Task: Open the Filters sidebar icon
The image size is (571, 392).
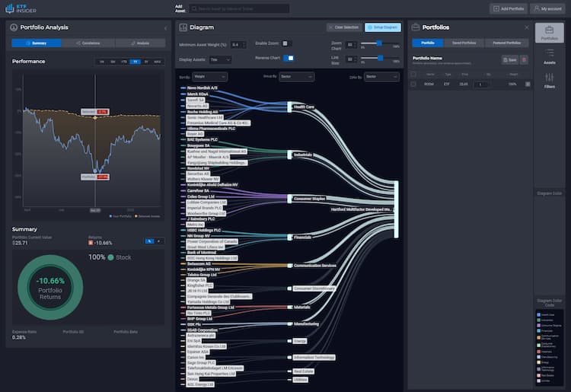Action: (549, 81)
